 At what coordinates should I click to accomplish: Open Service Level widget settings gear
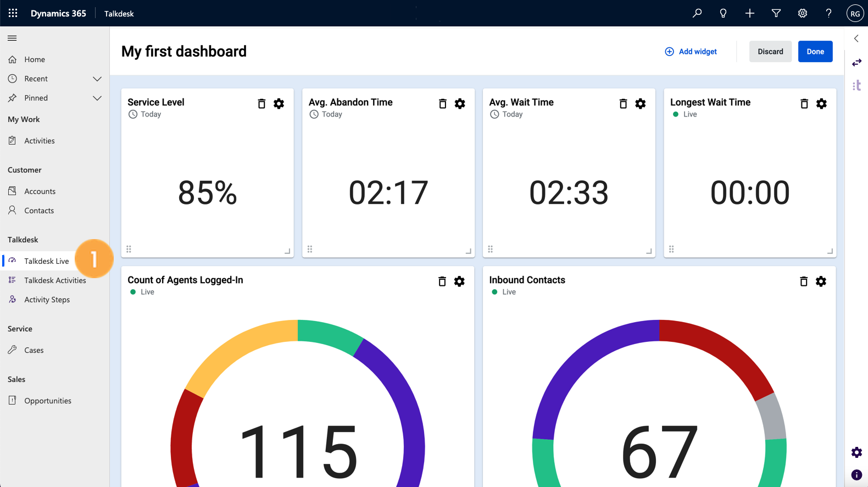(x=279, y=103)
